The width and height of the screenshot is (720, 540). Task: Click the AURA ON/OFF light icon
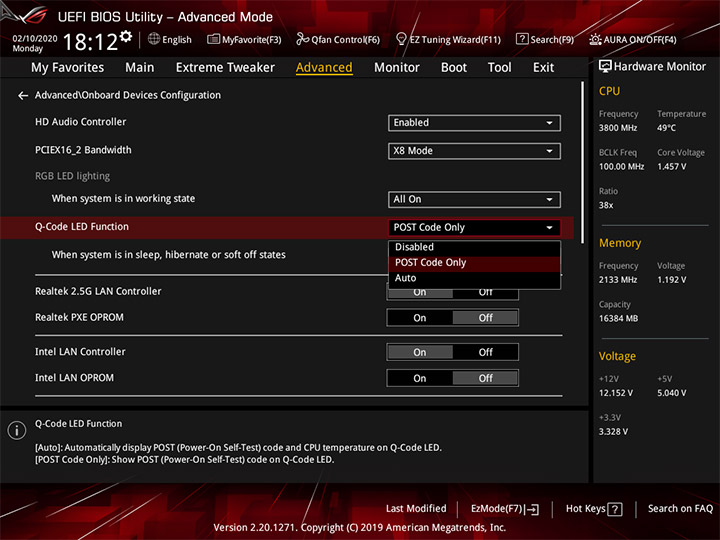(595, 39)
